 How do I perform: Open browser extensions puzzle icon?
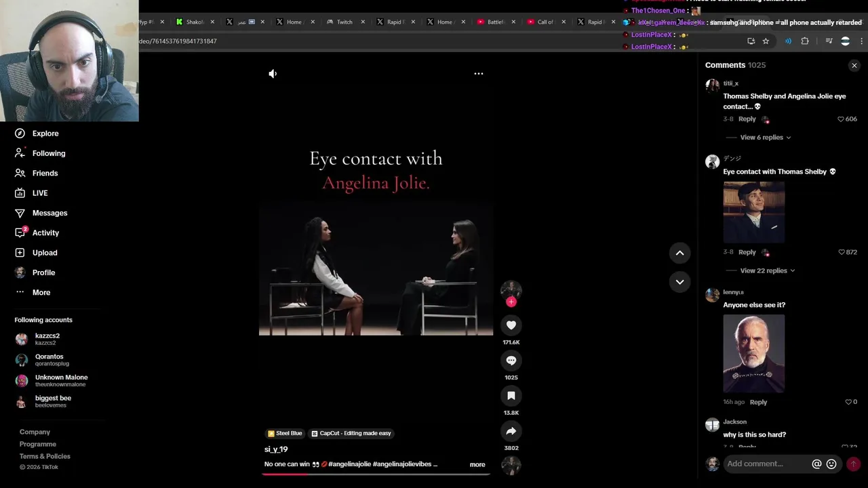click(805, 41)
